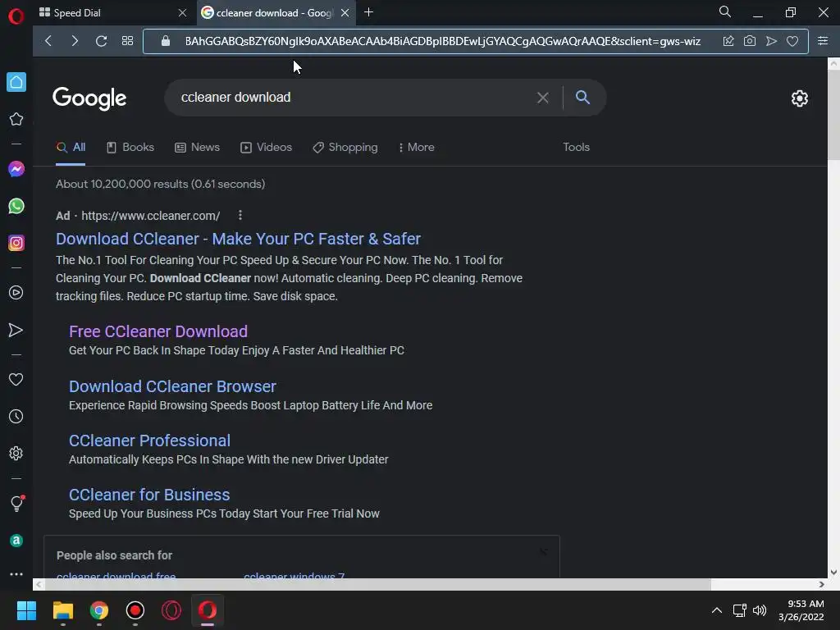The width and height of the screenshot is (840, 630).
Task: Open Chrome from taskbar
Action: tap(99, 610)
